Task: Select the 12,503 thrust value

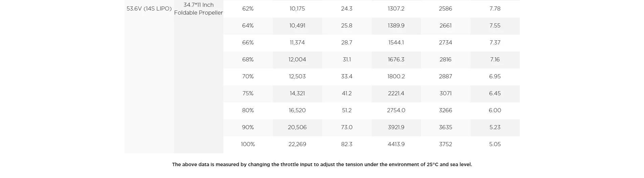Action: (297, 77)
